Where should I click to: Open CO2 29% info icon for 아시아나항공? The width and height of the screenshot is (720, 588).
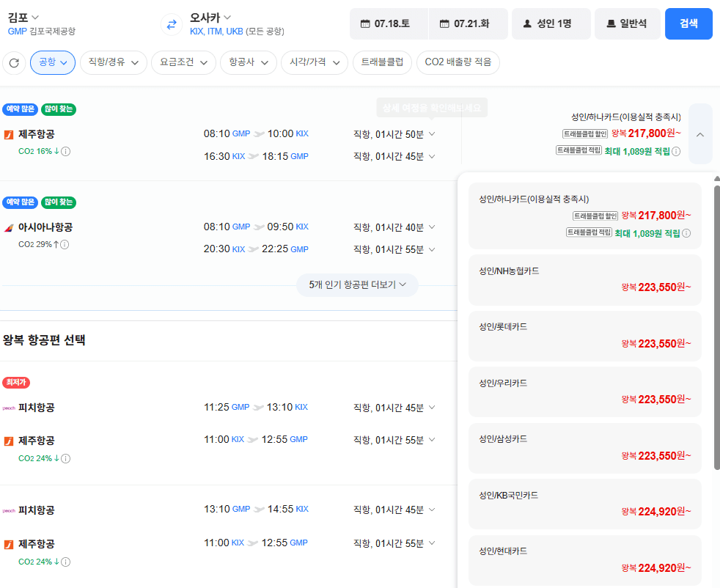[x=65, y=245]
